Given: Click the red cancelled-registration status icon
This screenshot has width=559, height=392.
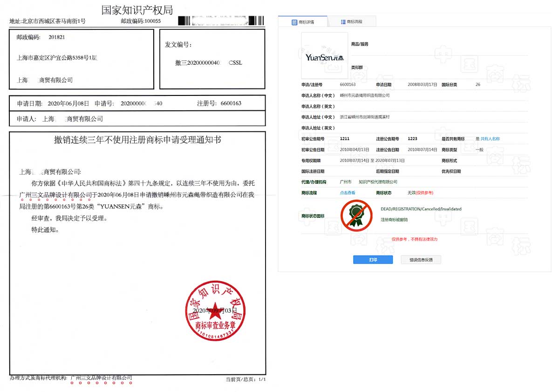Looking at the screenshot, I should click(x=356, y=216).
